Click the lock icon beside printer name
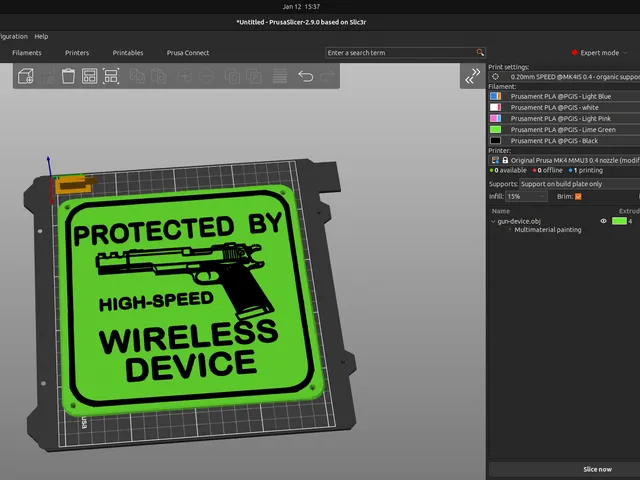Screen dimensions: 640x480 tap(505, 160)
